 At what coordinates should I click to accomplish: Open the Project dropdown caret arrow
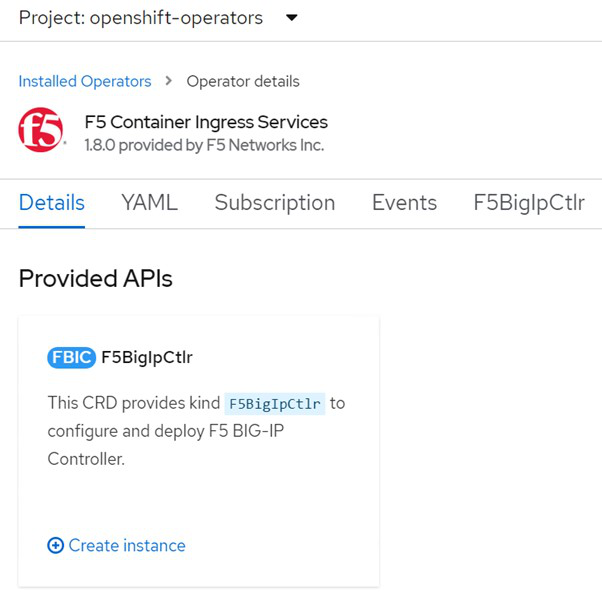[x=292, y=17]
